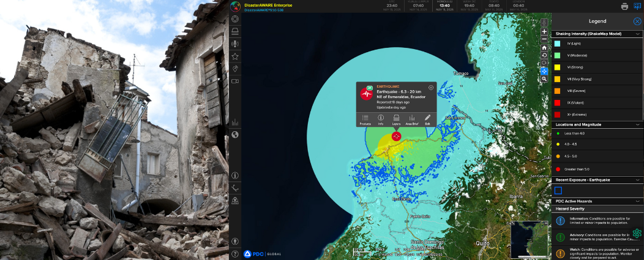Select the DisasterAWARE Enterprise title text
644x260 pixels.
click(268, 5)
